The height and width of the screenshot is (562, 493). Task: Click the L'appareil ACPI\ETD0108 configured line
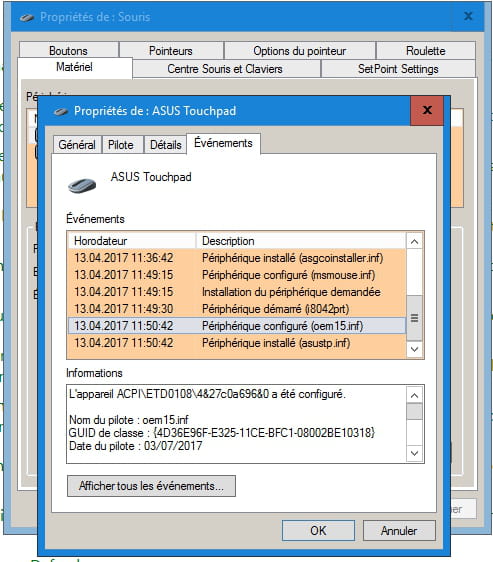207,394
